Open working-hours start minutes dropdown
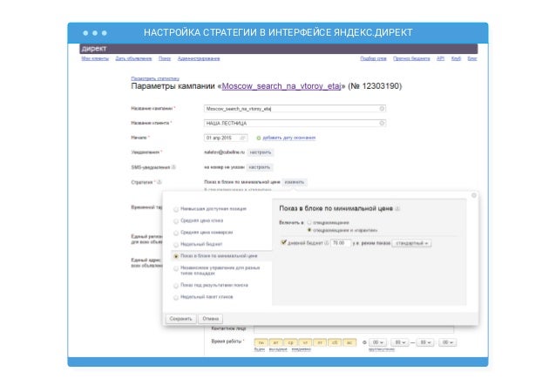This screenshot has height=392, width=556. (399, 342)
